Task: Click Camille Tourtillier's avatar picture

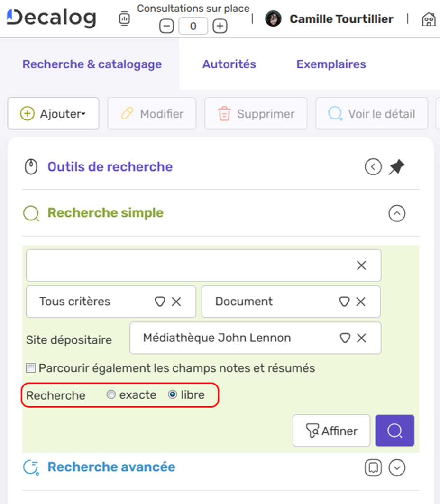Action: (x=273, y=19)
